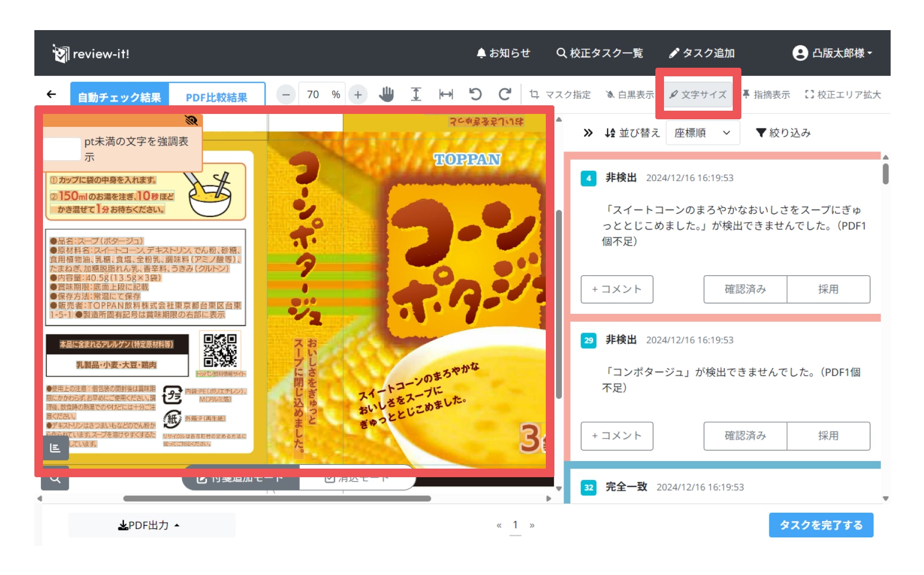Click the fit-to-height icon

[416, 95]
